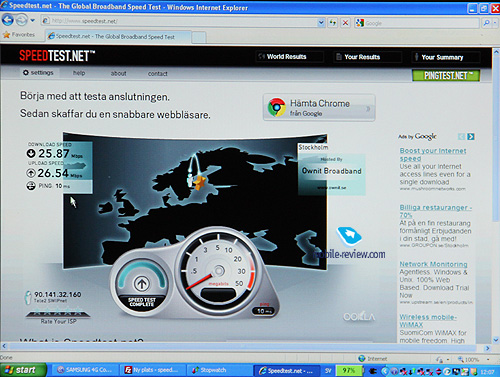Click the Google search box

click(x=417, y=23)
